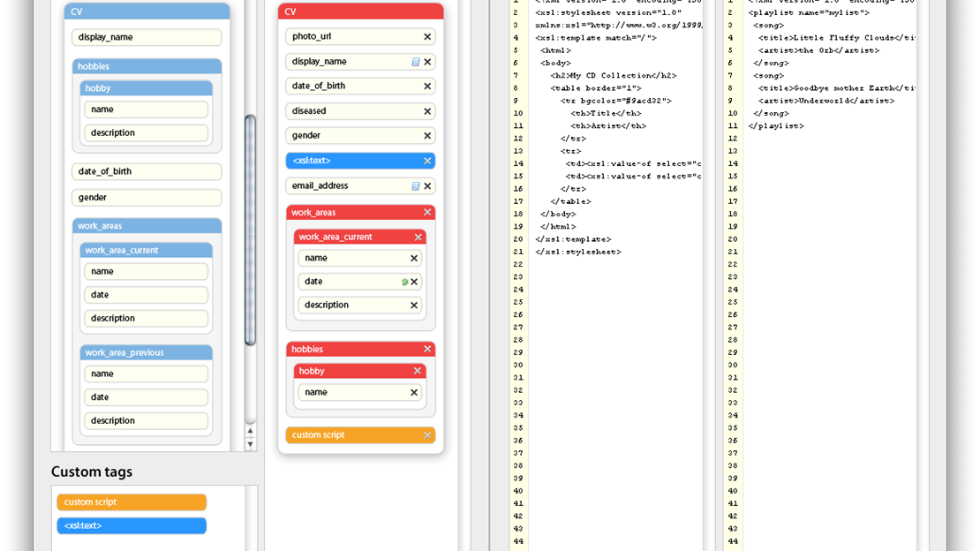Click the scroll up arrow in source panel

pos(250,431)
